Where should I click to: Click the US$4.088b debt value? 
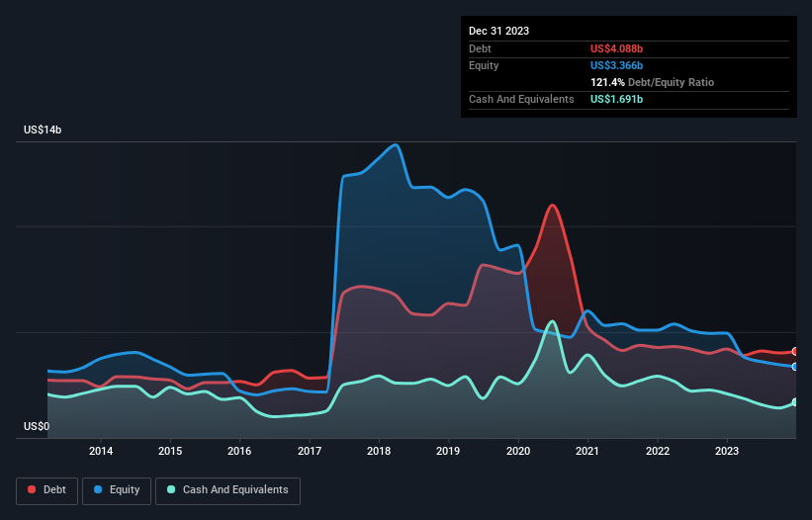point(616,48)
